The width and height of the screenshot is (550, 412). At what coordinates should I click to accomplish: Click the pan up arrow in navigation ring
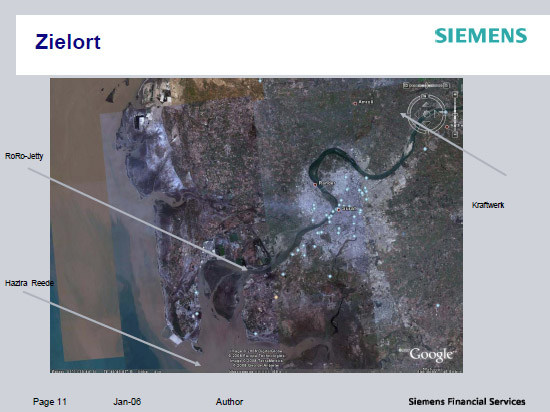click(426, 104)
